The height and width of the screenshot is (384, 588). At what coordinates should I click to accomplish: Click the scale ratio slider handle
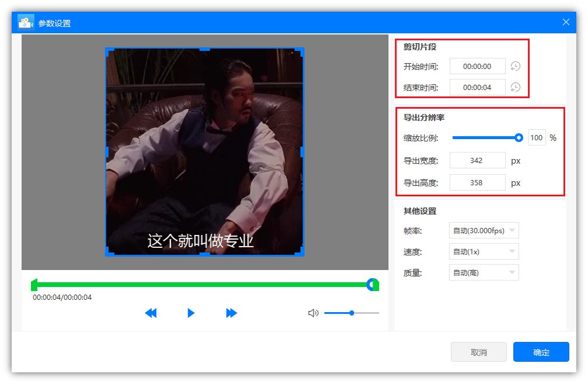tap(519, 138)
